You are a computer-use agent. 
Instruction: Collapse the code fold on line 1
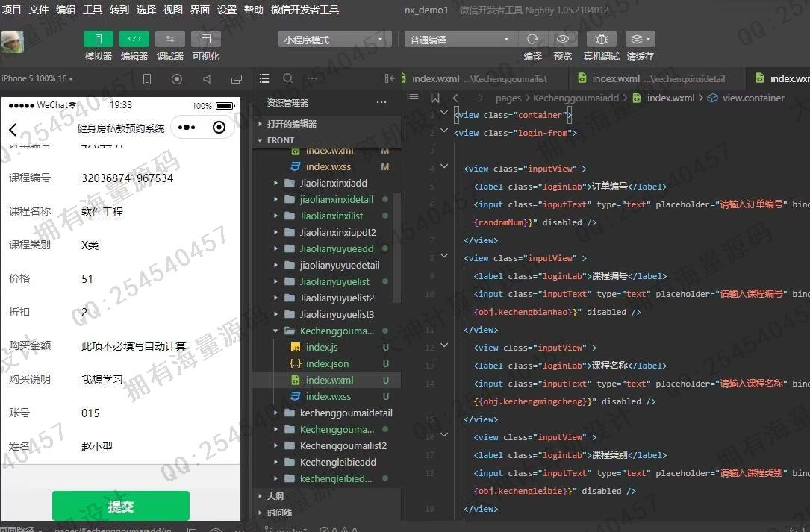(x=443, y=112)
